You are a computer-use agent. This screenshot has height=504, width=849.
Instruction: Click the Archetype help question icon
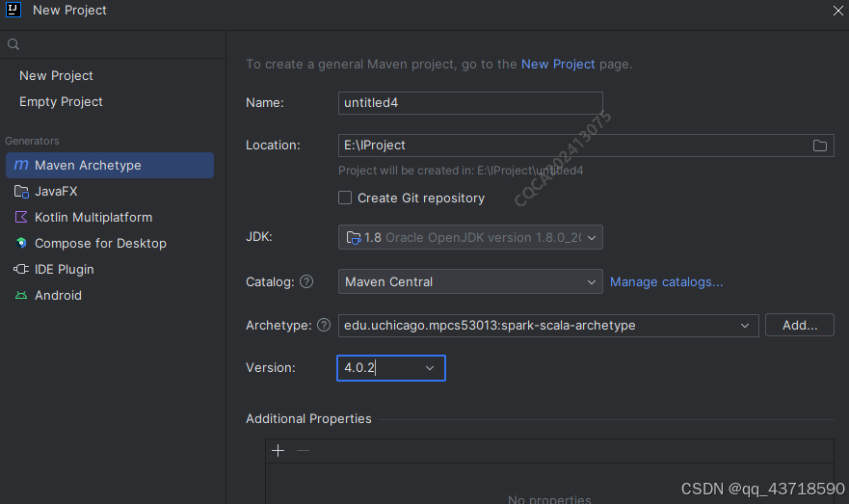tap(324, 326)
